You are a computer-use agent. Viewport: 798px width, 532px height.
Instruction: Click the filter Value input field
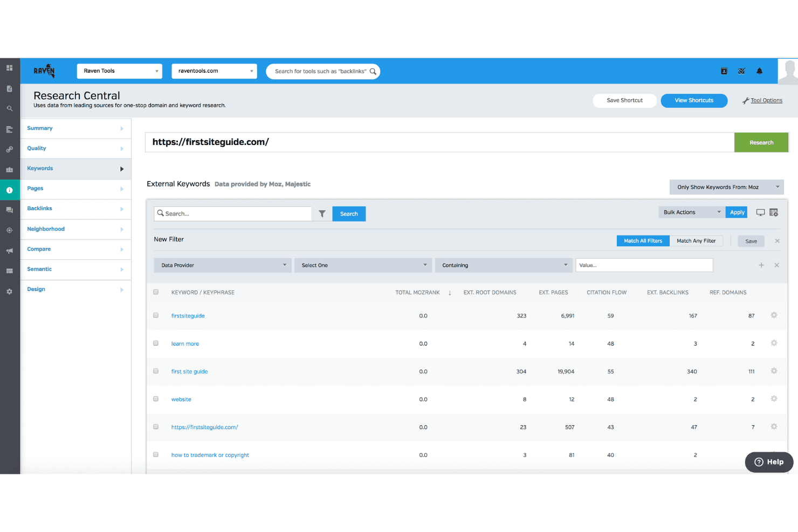[644, 265]
